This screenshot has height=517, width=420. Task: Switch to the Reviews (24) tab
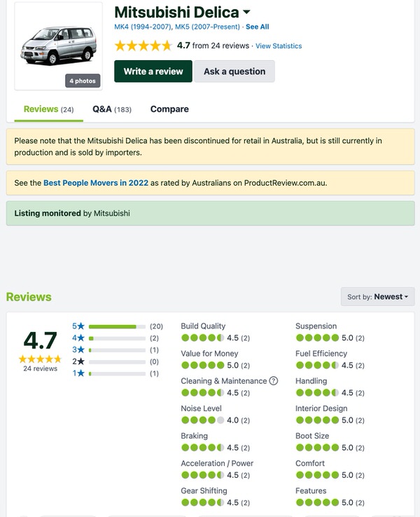49,109
